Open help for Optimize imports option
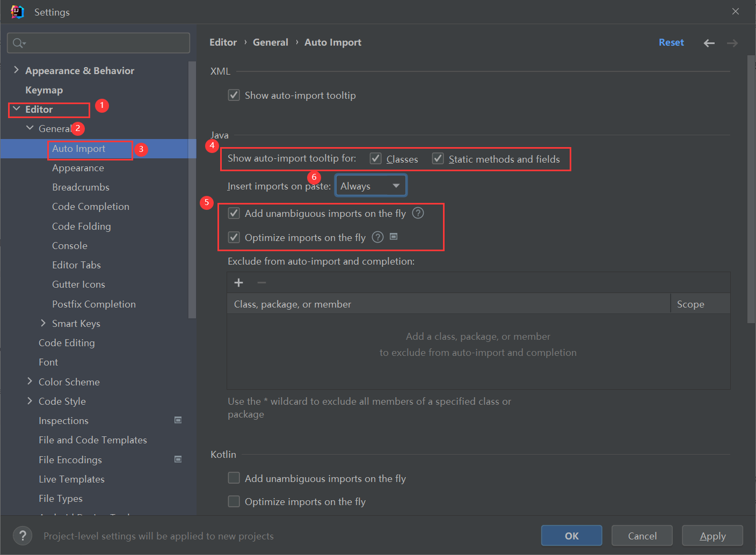The height and width of the screenshot is (555, 756). tap(378, 237)
